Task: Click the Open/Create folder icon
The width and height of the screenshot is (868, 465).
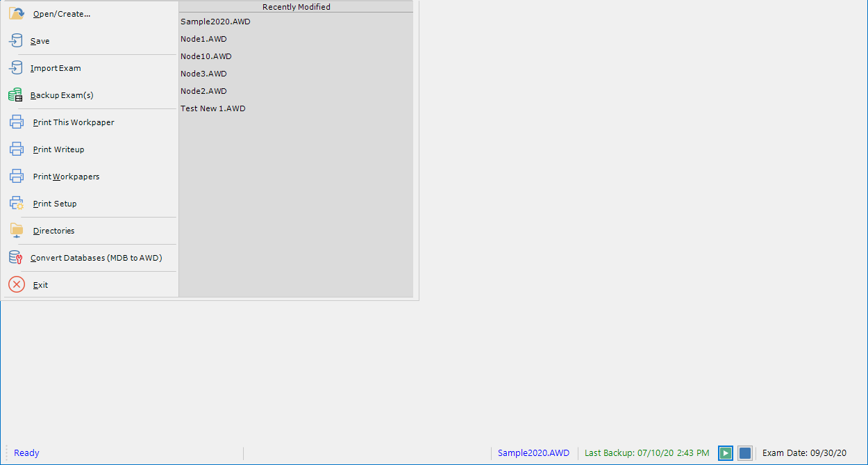Action: click(x=16, y=13)
